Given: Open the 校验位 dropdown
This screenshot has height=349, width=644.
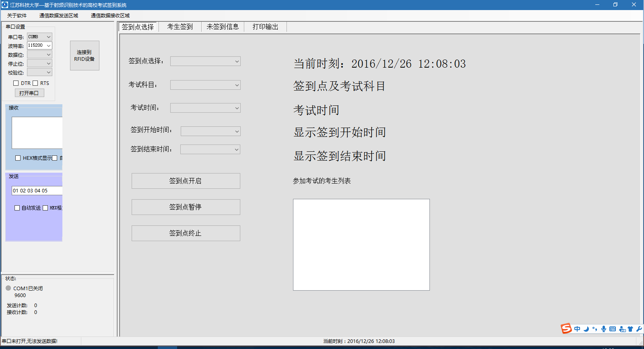Looking at the screenshot, I should (39, 72).
